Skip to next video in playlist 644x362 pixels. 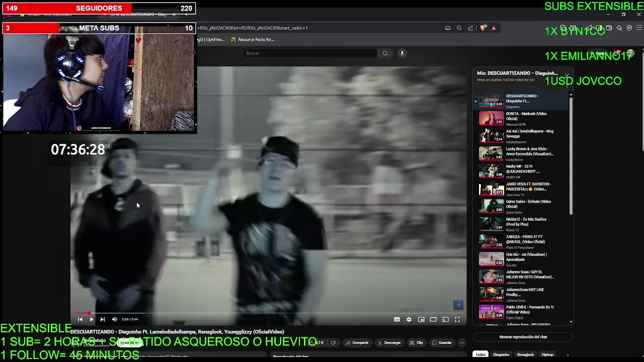coord(102,319)
